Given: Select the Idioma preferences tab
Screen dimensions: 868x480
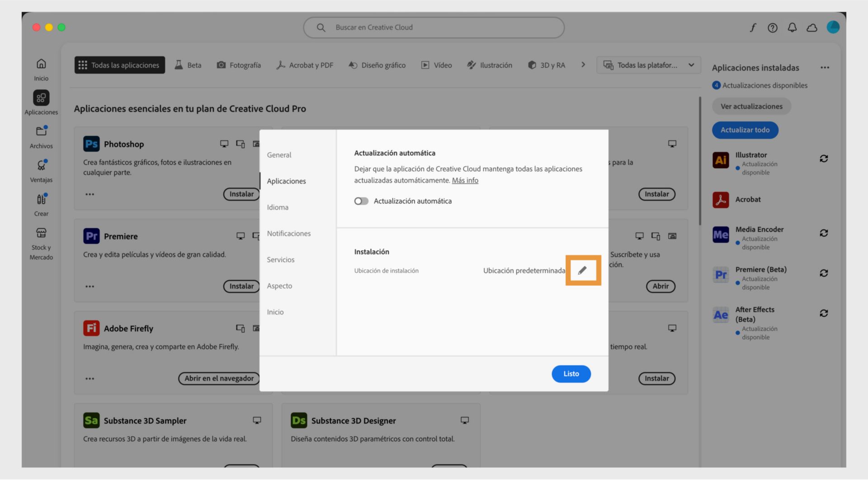Looking at the screenshot, I should tap(278, 207).
